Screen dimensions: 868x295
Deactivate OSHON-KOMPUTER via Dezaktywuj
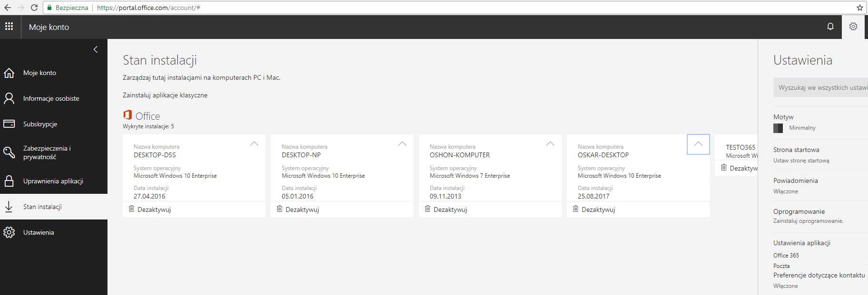(x=450, y=209)
